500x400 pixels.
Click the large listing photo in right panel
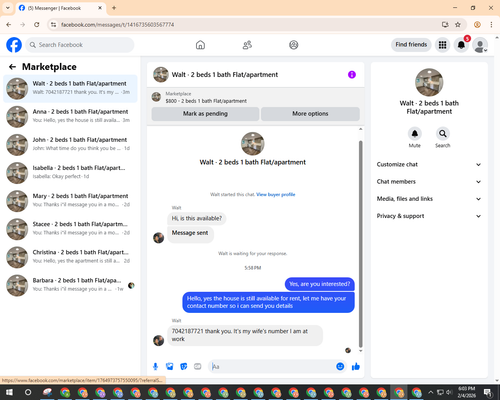(429, 82)
